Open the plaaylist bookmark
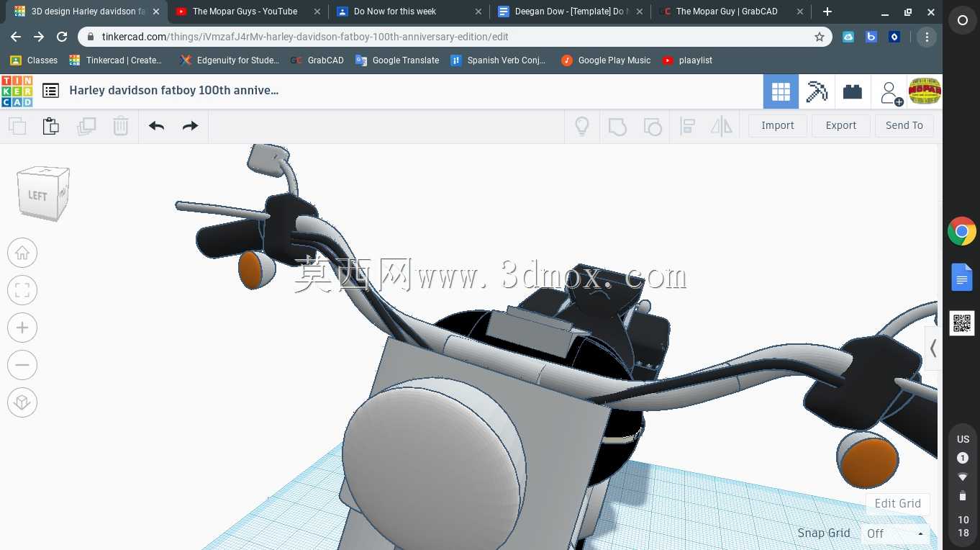The width and height of the screenshot is (980, 550). 687,60
